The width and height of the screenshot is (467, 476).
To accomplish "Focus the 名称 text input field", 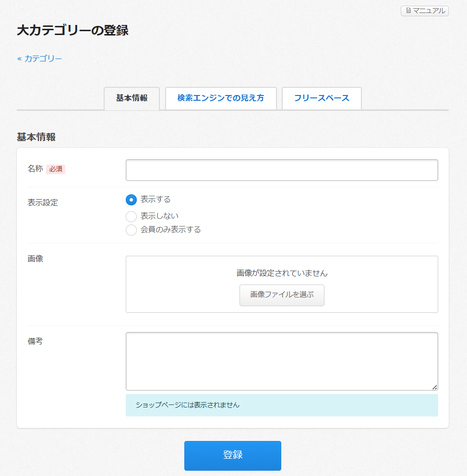I will (x=282, y=170).
